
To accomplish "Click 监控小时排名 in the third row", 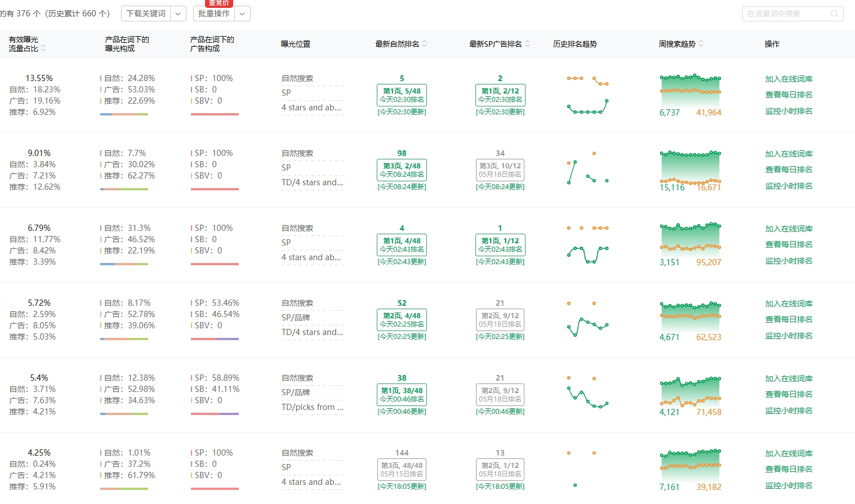I will tap(789, 261).
